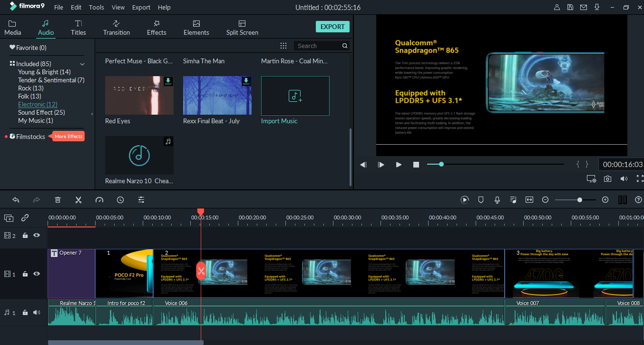Screen dimensions: 644x345
Task: Open the File menu
Action: pos(59,7)
